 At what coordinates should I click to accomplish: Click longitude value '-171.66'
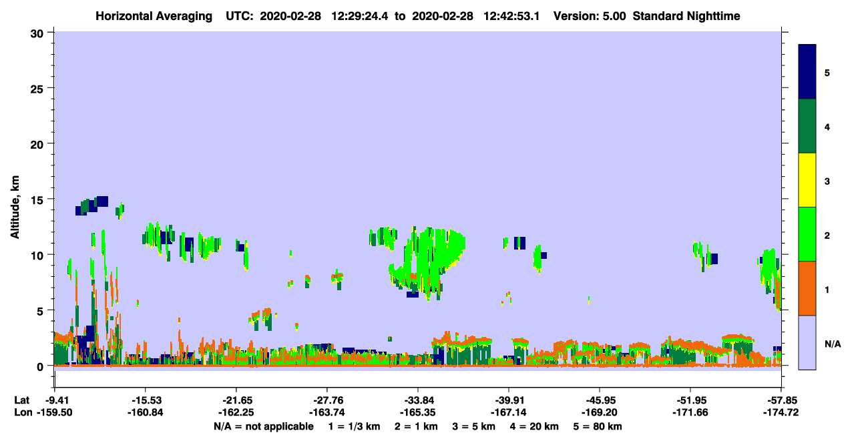point(690,413)
